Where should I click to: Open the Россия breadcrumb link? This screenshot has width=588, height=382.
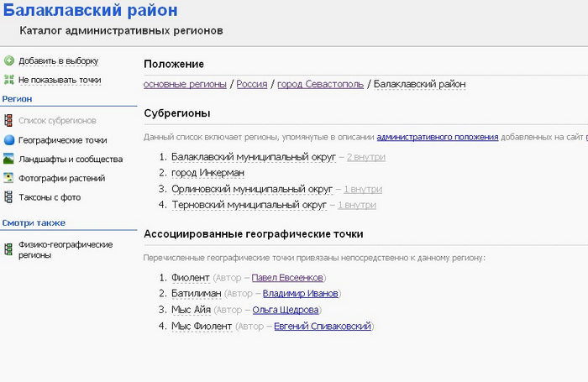[x=251, y=84]
